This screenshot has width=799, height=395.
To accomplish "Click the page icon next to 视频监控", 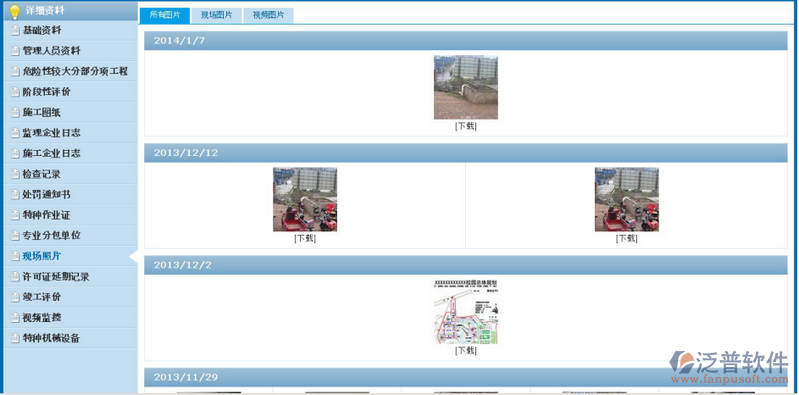I will (15, 318).
